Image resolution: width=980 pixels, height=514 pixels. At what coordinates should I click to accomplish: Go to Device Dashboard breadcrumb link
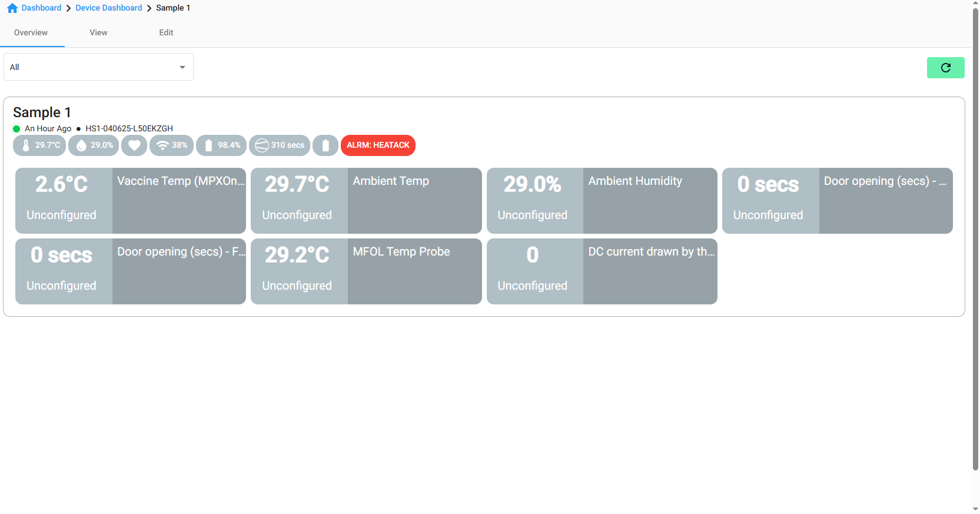coord(109,8)
